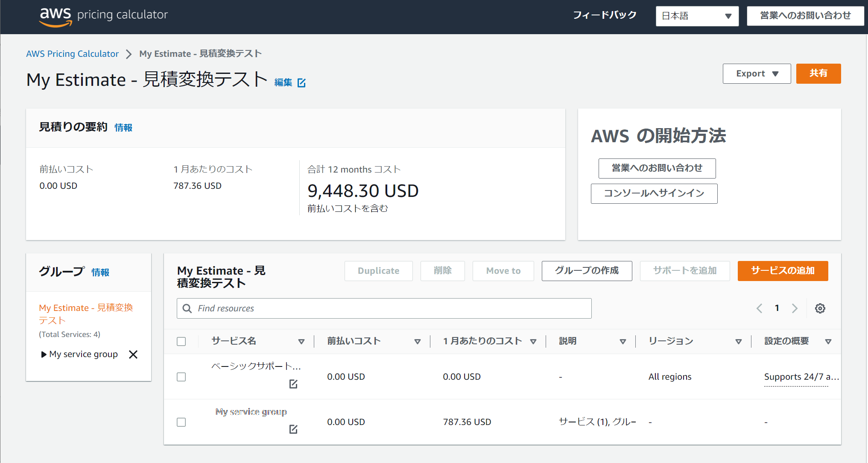Click the サービスの追加 button
This screenshot has height=463, width=868.
[783, 271]
